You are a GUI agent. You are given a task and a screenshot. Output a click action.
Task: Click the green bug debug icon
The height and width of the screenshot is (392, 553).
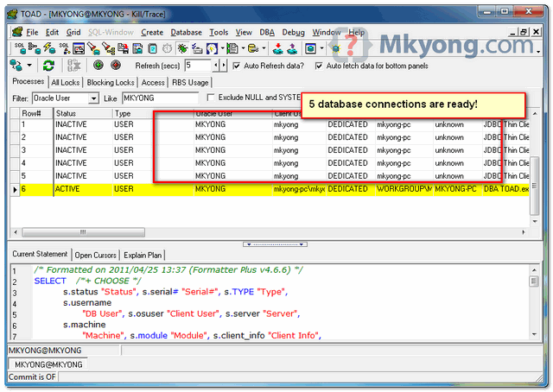point(182,48)
